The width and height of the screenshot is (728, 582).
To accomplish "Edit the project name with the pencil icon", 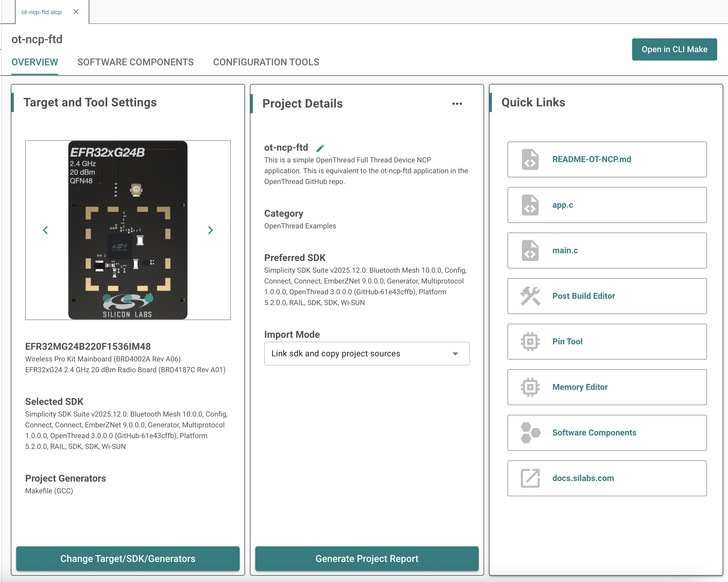I will point(320,148).
